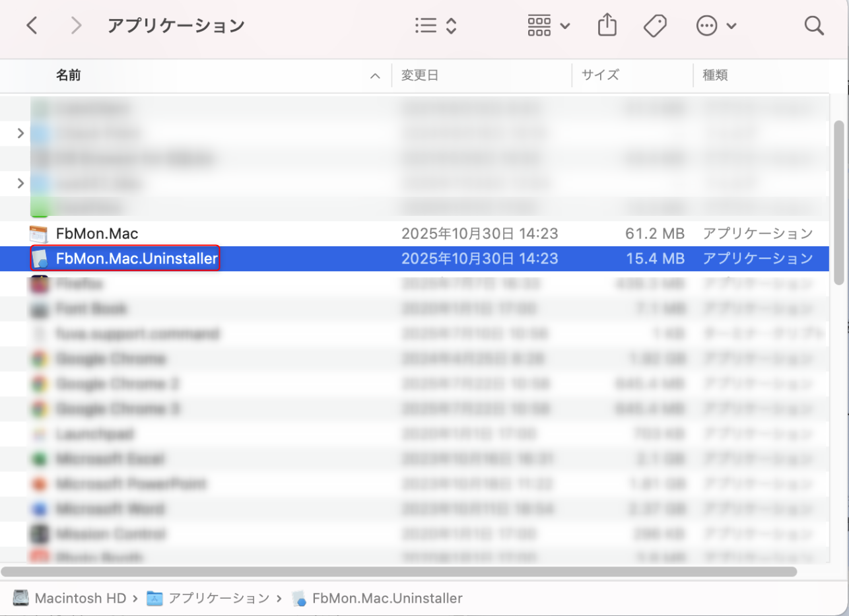The height and width of the screenshot is (616, 849).
Task: Open the More options ellipsis menu
Action: 706,25
